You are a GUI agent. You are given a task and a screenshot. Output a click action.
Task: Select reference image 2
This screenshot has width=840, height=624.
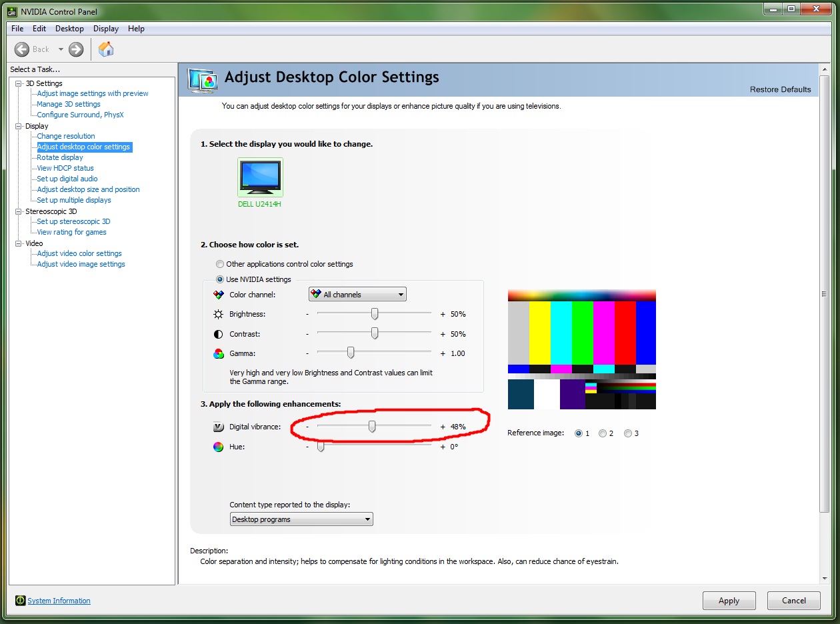[603, 433]
